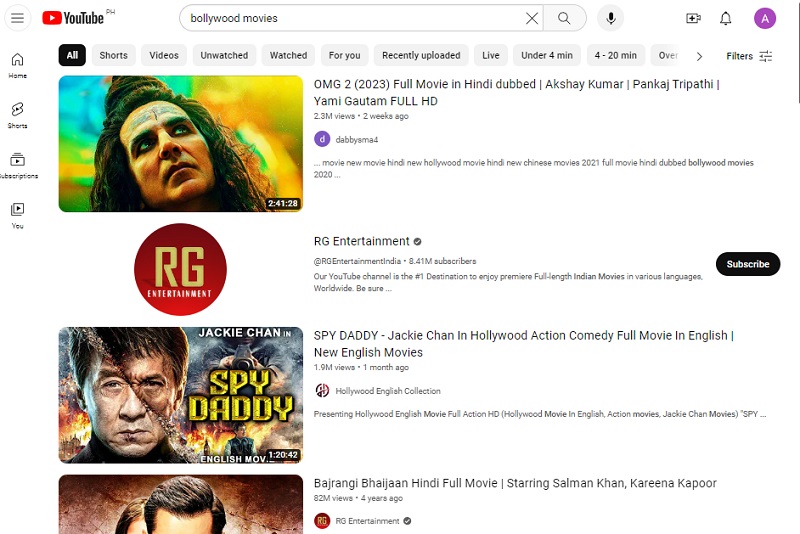Viewport: 800px width, 534px height.
Task: Subscribe to RG Entertainment
Action: pyautogui.click(x=747, y=264)
